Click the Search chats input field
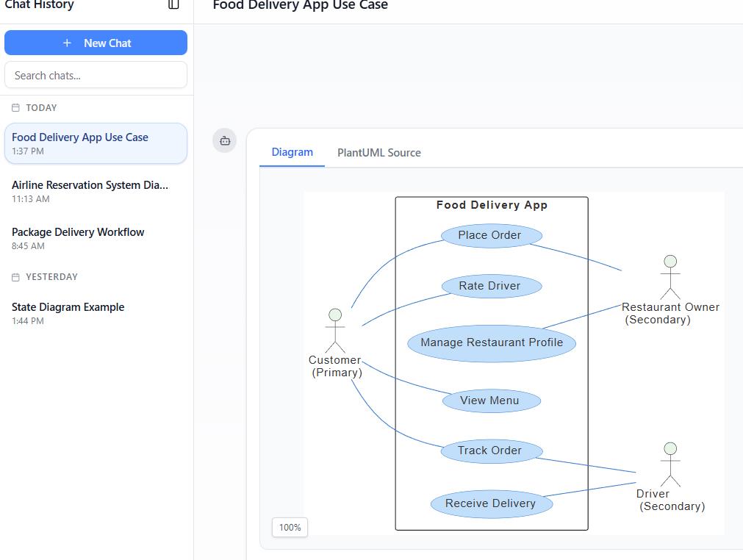Image resolution: width=743 pixels, height=560 pixels. (96, 75)
